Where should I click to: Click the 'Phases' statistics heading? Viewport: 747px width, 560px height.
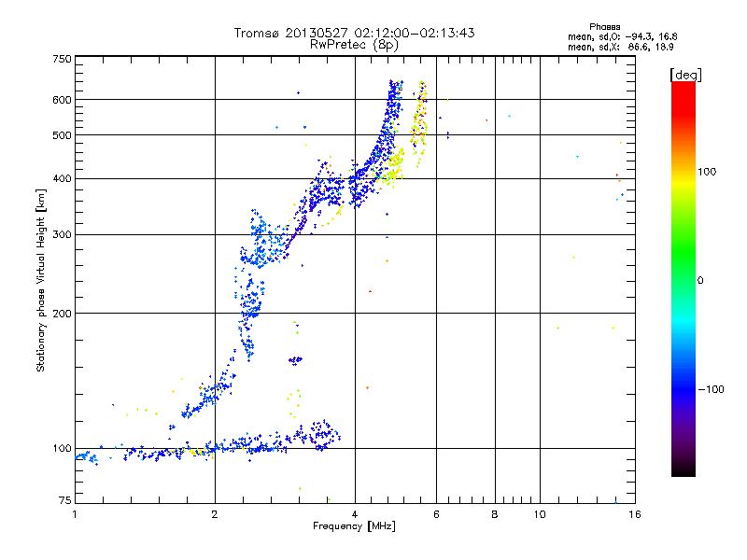pyautogui.click(x=604, y=27)
